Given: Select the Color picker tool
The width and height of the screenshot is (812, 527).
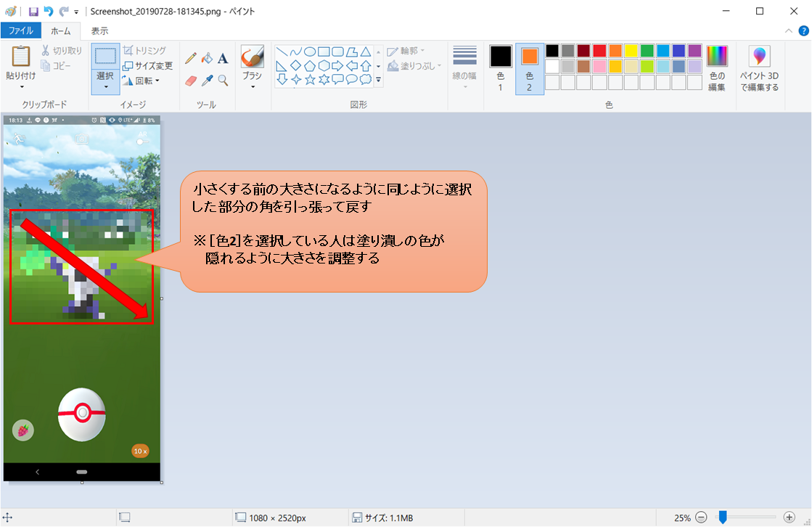Looking at the screenshot, I should point(206,80).
